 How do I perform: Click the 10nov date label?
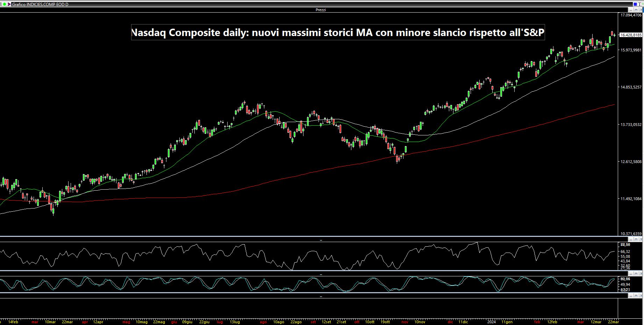pyautogui.click(x=420, y=322)
